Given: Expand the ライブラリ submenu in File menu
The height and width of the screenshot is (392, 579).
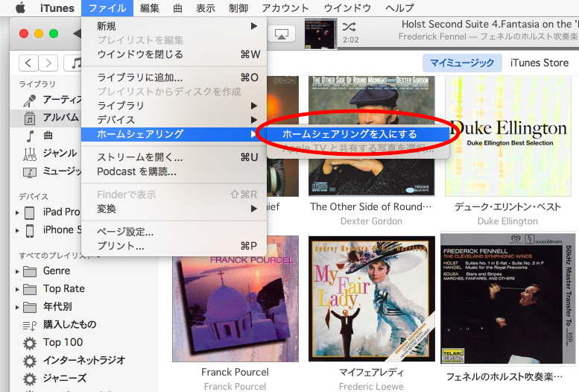Looking at the screenshot, I should (x=174, y=106).
